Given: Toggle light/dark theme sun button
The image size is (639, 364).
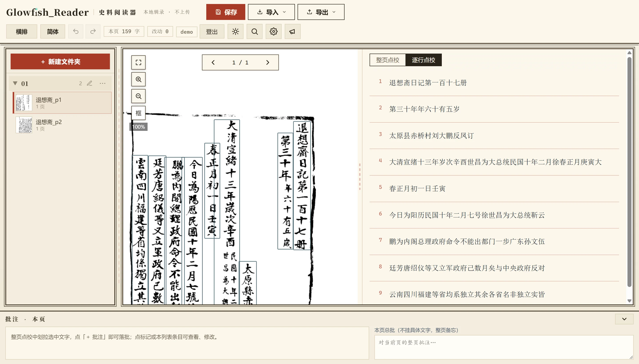Looking at the screenshot, I should point(235,31).
